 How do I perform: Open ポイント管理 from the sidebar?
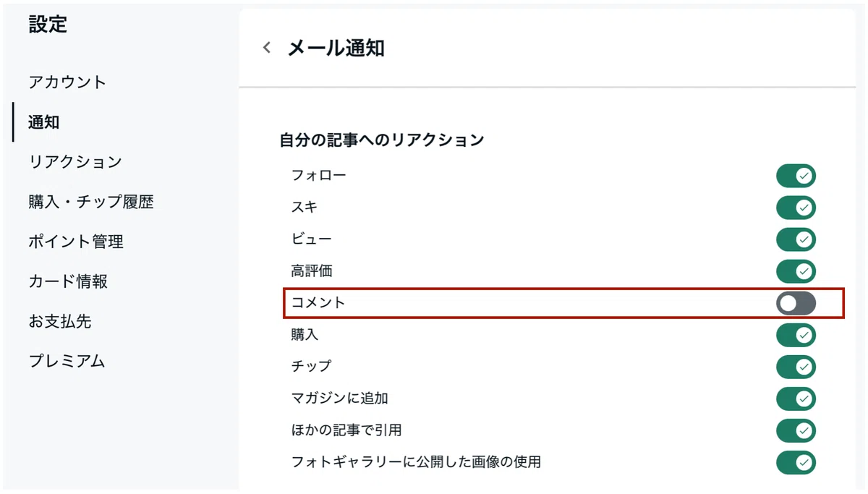click(76, 242)
